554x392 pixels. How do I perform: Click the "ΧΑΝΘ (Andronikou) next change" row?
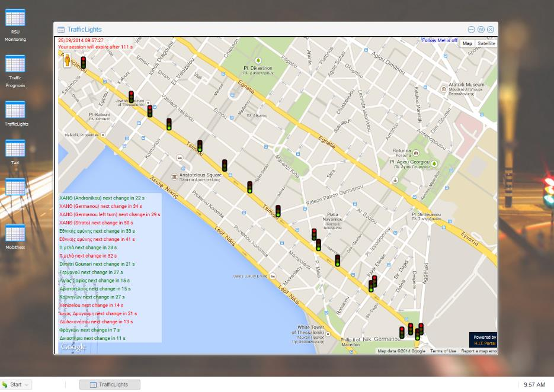click(102, 198)
